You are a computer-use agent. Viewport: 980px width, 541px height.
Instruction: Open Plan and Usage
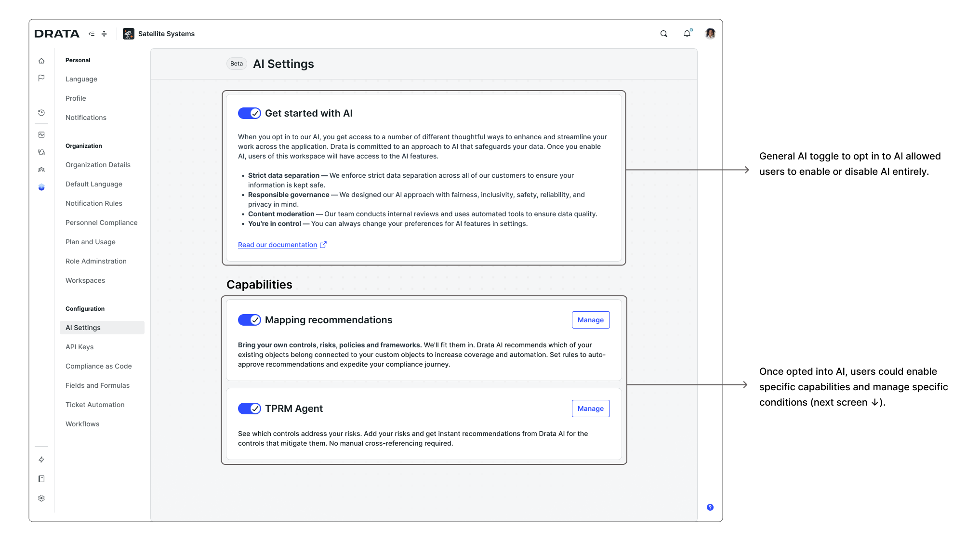(91, 242)
